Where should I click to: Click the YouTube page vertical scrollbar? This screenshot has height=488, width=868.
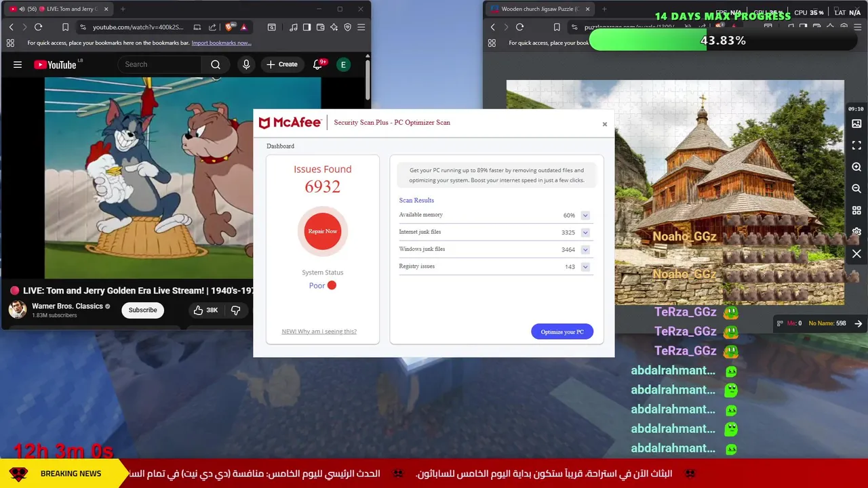368,81
